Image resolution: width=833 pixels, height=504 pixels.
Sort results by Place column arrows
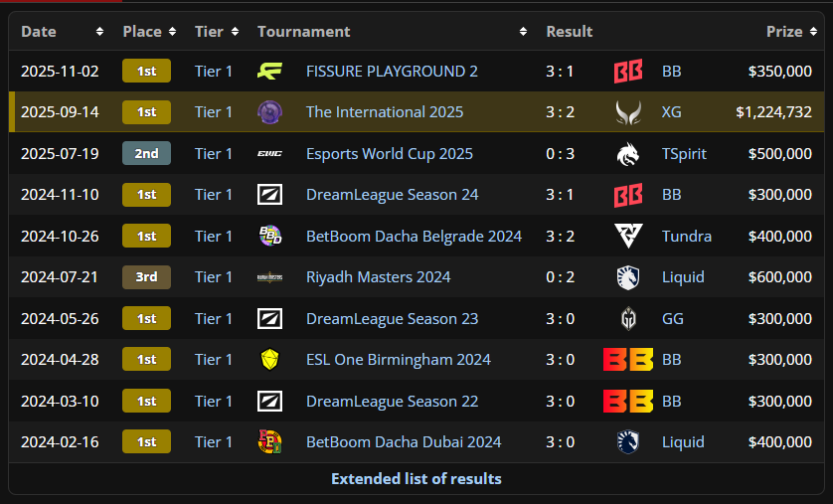(172, 32)
